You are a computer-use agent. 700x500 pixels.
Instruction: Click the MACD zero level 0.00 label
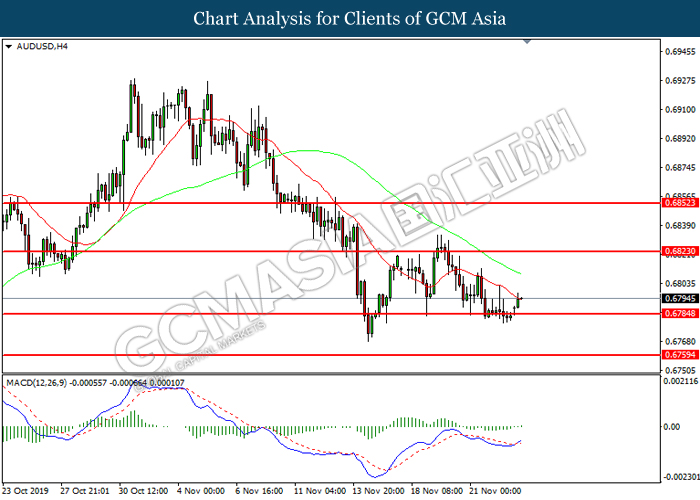672,427
